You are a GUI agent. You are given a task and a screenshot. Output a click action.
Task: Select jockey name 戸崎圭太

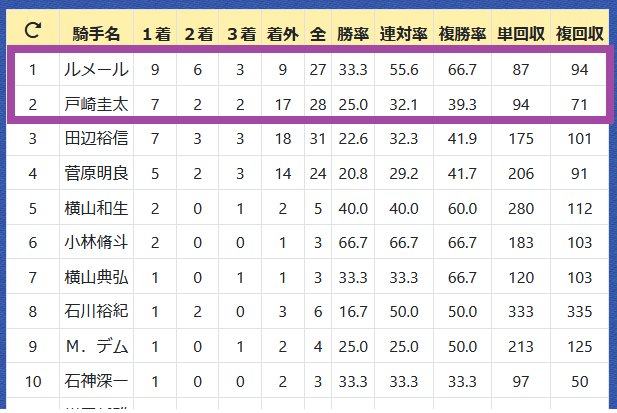96,104
